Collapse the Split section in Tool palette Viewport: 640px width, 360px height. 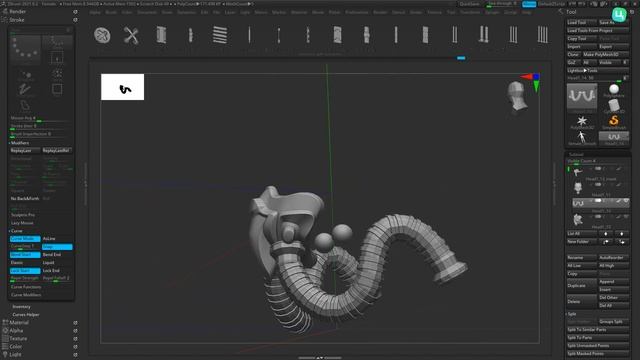[572, 314]
